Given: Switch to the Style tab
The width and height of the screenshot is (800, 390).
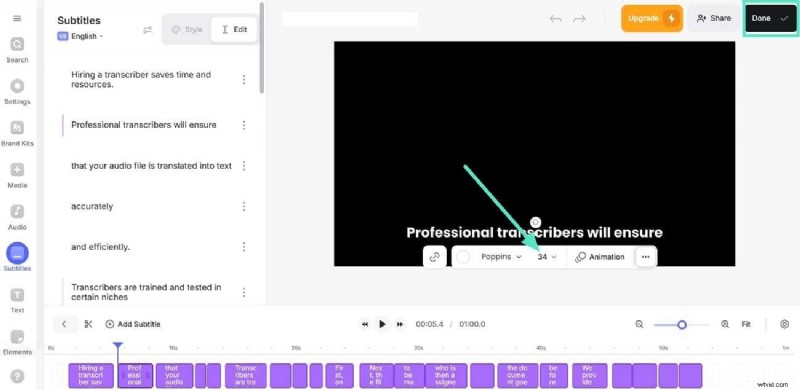Looking at the screenshot, I should 187,30.
